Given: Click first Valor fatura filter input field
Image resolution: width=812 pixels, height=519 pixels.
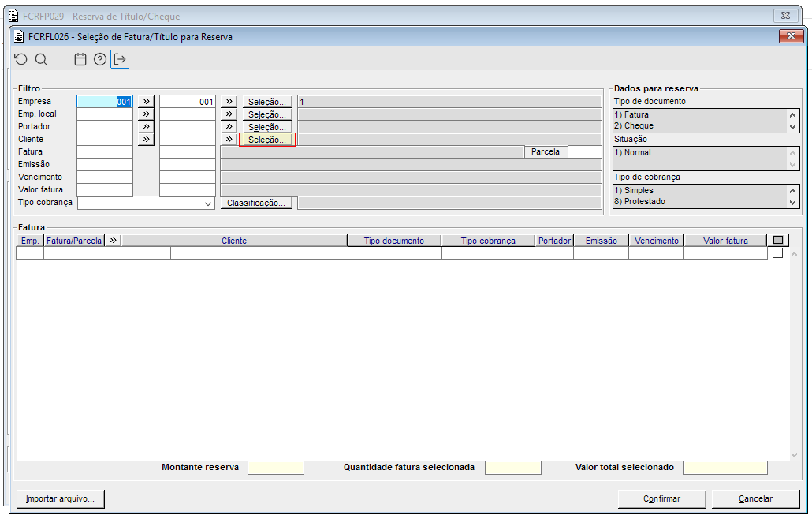Looking at the screenshot, I should pos(105,189).
